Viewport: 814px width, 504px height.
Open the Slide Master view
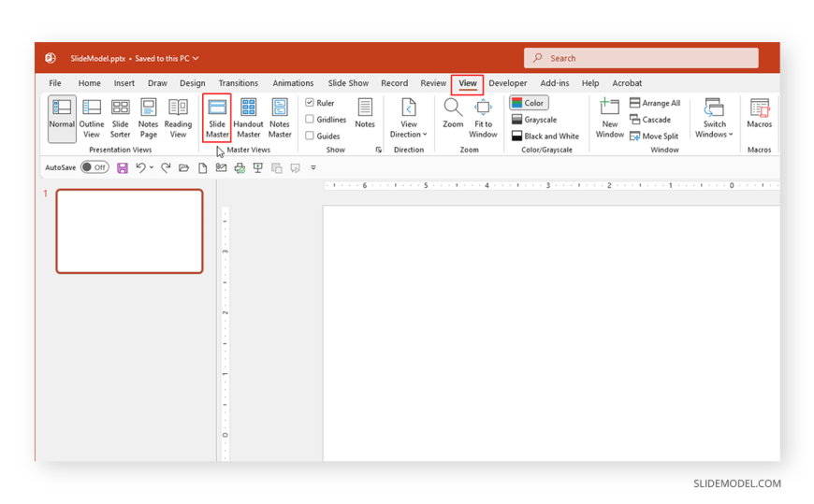(x=217, y=119)
